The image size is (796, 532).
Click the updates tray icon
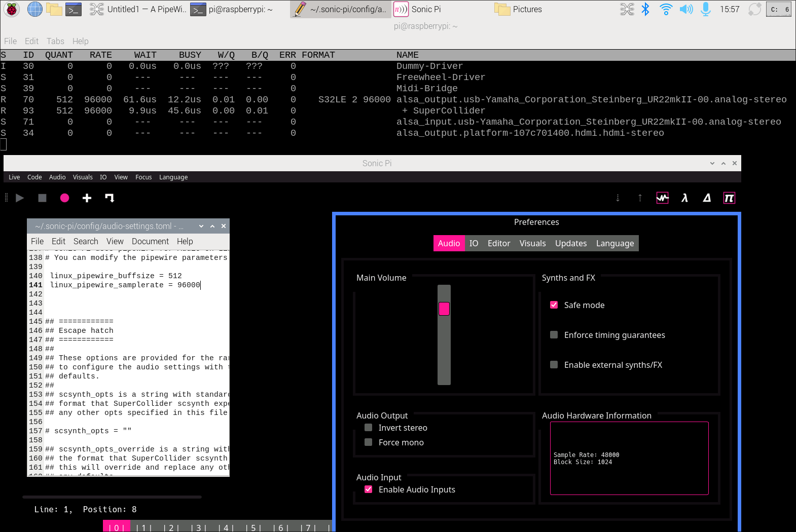click(x=755, y=9)
